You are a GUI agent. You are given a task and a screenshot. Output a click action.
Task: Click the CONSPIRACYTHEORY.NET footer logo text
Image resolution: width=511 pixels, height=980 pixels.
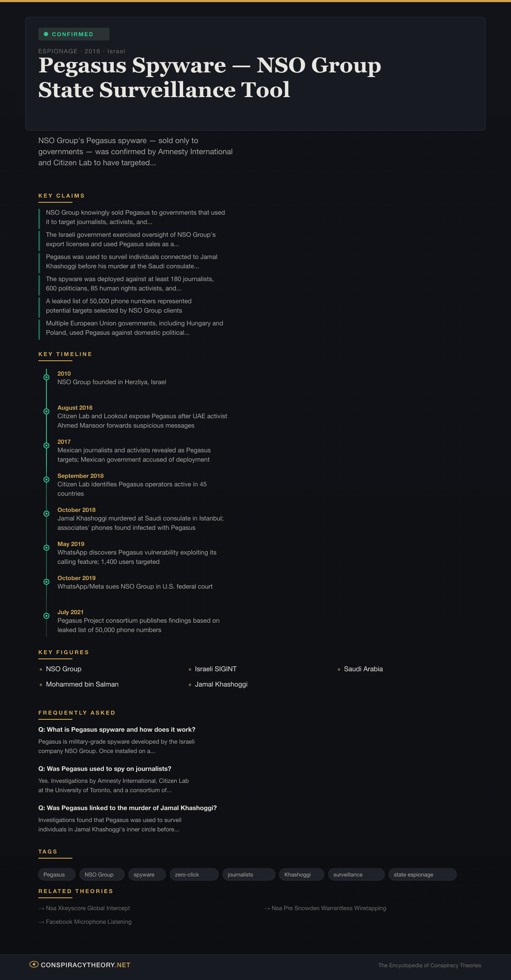86,965
